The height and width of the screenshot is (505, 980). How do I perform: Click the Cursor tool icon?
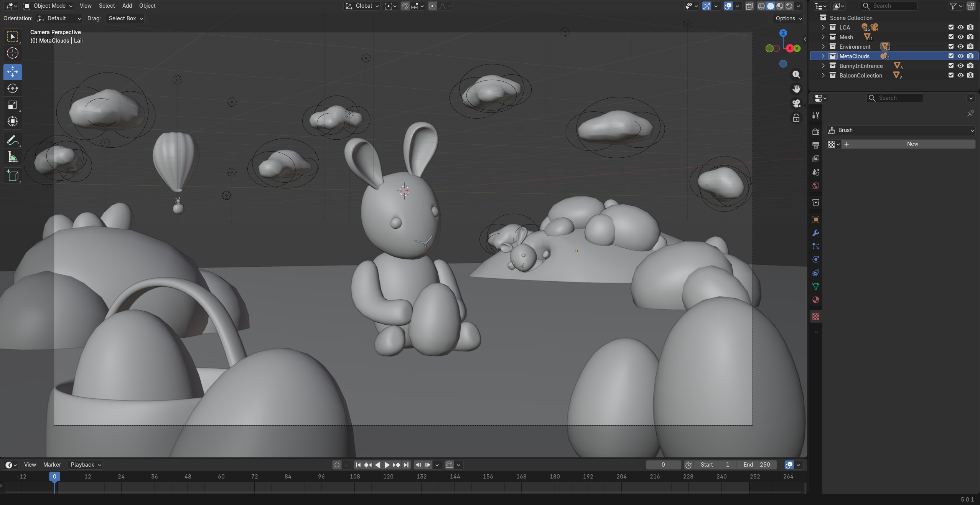click(12, 53)
